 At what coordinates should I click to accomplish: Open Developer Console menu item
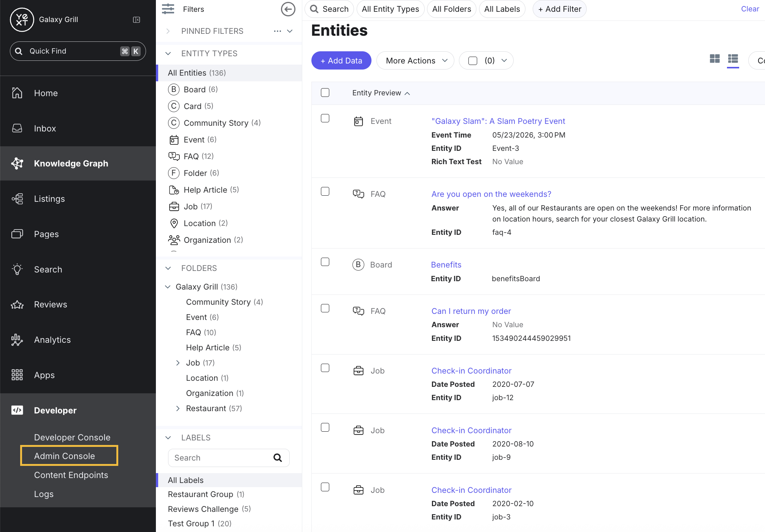(x=72, y=437)
